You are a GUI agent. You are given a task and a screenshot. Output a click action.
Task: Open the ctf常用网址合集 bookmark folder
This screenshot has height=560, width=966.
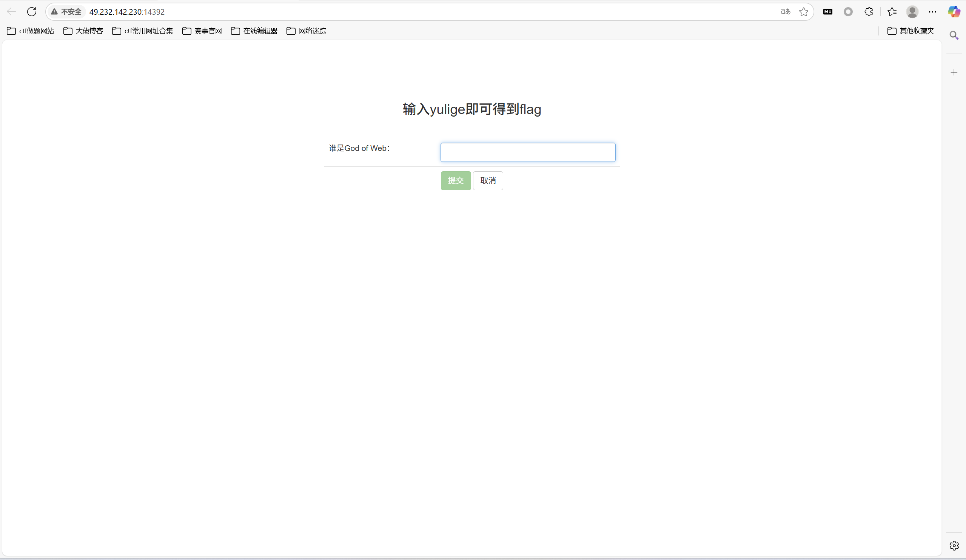[x=143, y=31]
